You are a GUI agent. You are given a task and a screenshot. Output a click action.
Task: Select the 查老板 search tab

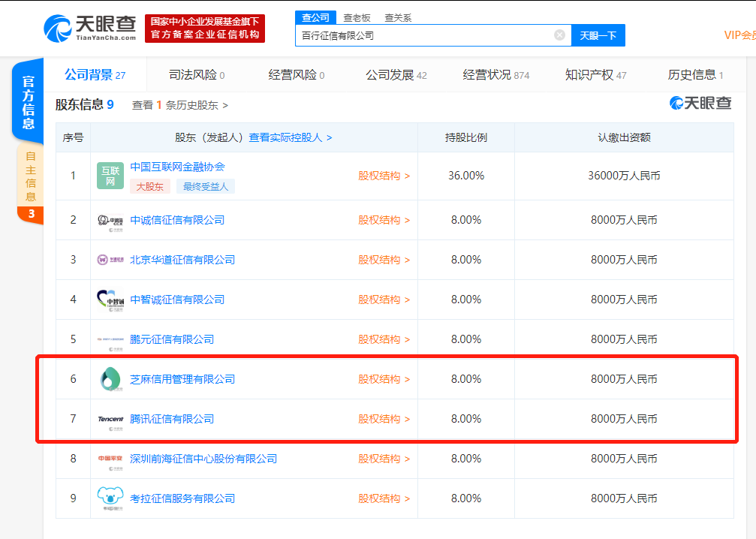pyautogui.click(x=357, y=18)
